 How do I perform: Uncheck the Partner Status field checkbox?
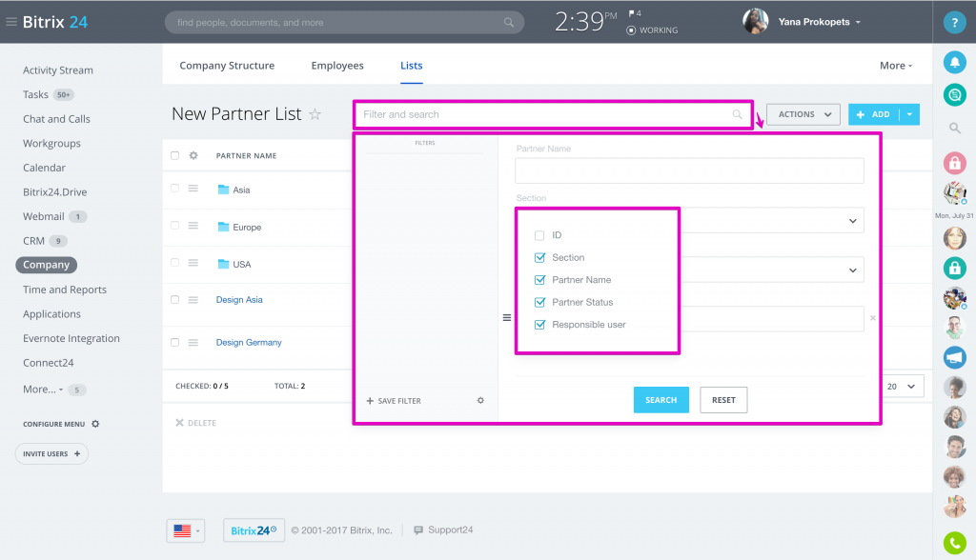click(539, 303)
